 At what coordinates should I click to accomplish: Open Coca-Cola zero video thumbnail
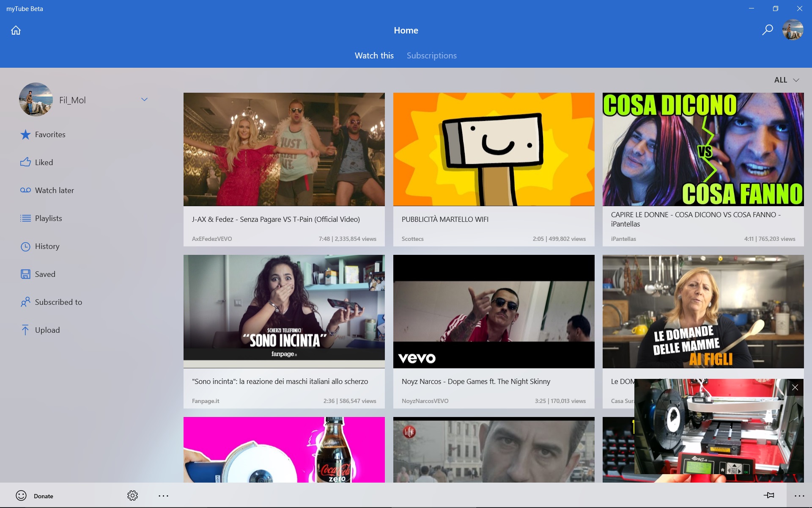coord(284,450)
